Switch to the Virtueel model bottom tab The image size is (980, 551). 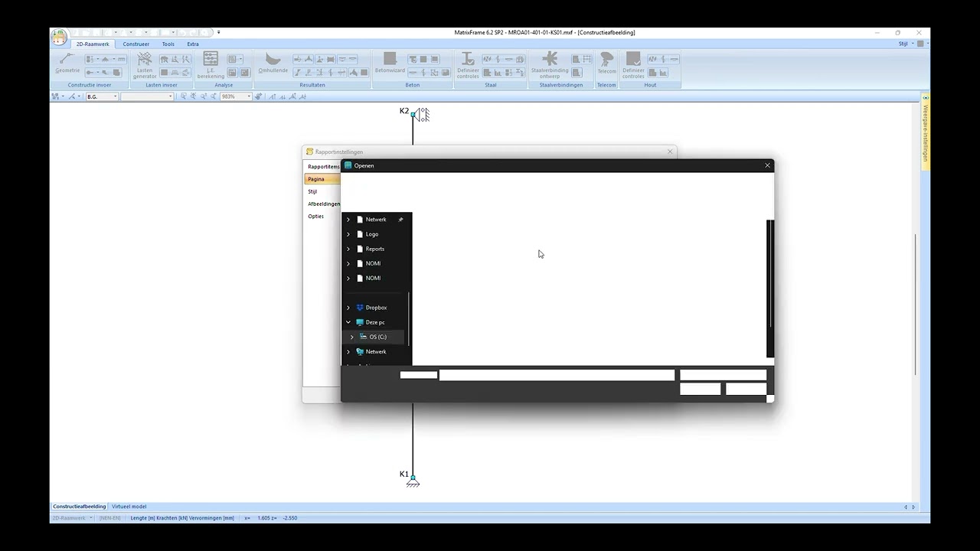coord(129,507)
